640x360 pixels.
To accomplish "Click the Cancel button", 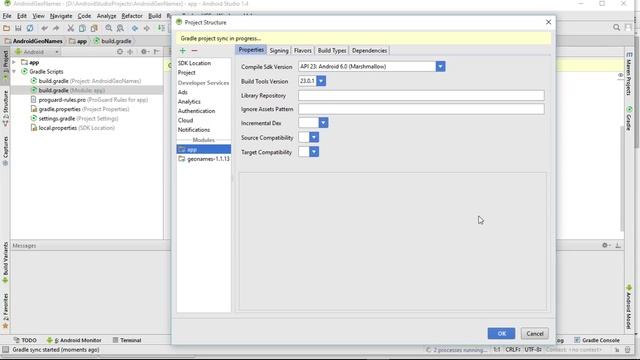I will [x=535, y=333].
